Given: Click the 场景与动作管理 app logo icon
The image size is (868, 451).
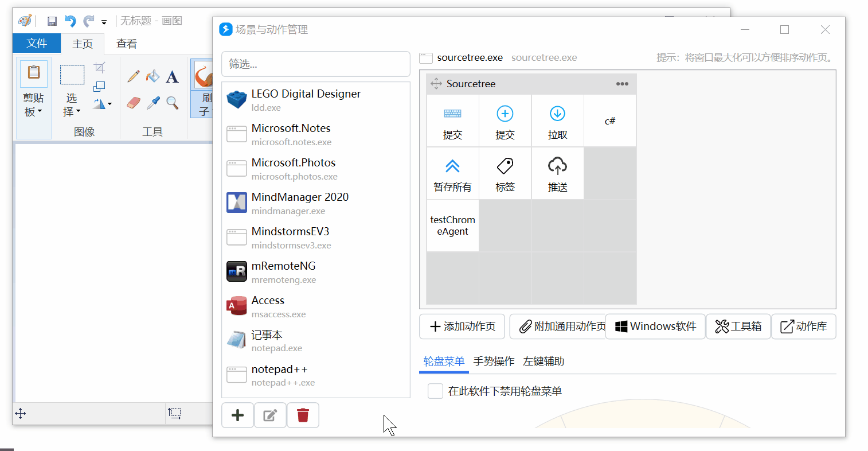Looking at the screenshot, I should 226,29.
